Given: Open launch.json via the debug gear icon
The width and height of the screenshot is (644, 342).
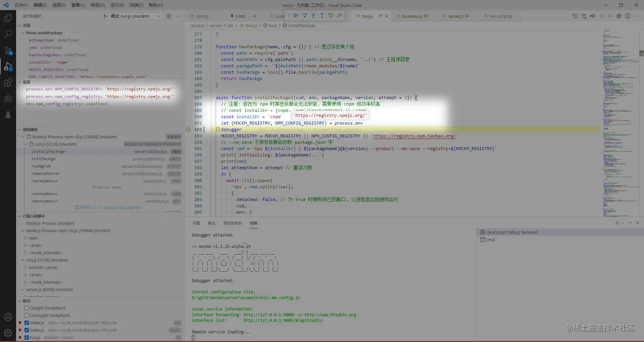Looking at the screenshot, I should [x=169, y=16].
